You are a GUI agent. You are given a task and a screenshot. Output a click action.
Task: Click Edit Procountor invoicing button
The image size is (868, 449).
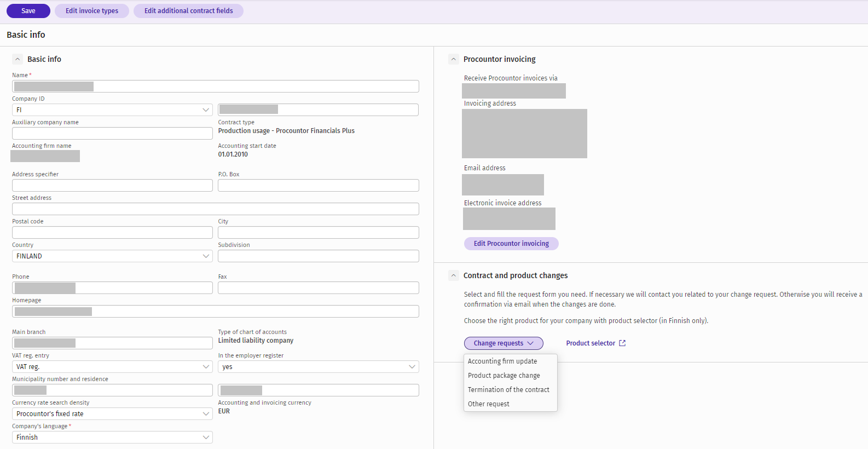[511, 244]
